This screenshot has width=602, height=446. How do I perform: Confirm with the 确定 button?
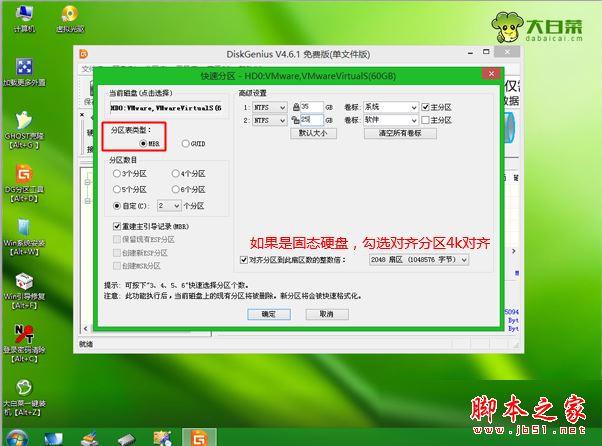[x=269, y=314]
